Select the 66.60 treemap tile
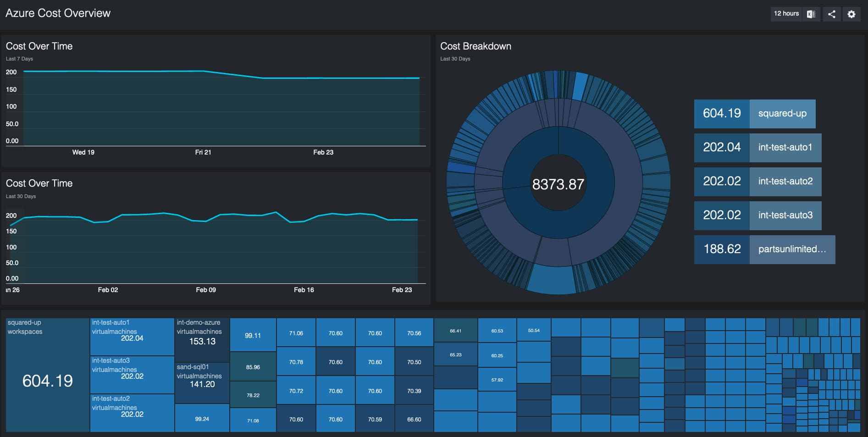 [414, 419]
